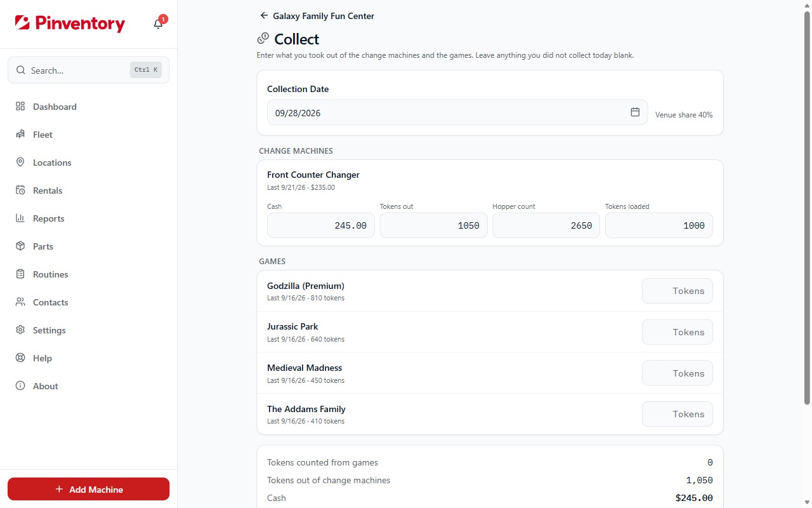Navigate to Rentals
Viewport: 812px width, 508px height.
click(88, 190)
